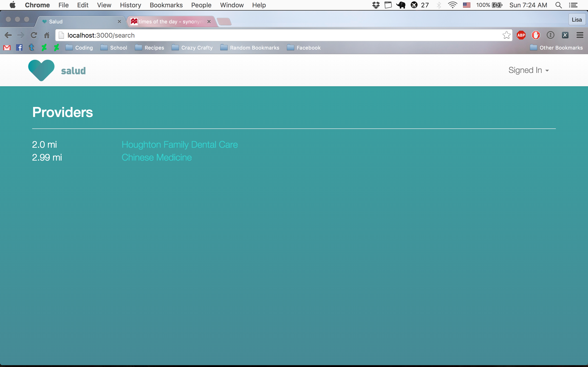Image resolution: width=588 pixels, height=367 pixels.
Task: Open macOS Spotlight search
Action: pyautogui.click(x=558, y=5)
